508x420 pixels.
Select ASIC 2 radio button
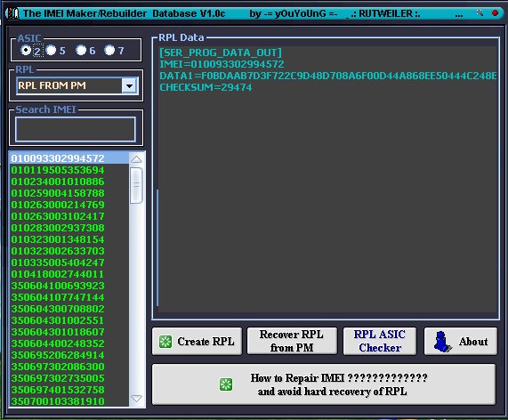point(26,50)
